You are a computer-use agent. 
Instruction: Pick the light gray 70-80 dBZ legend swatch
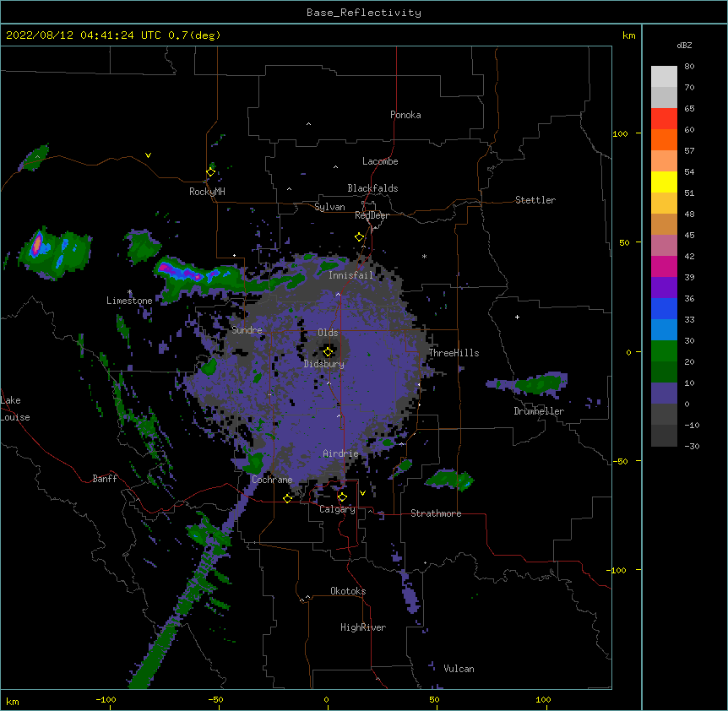pyautogui.click(x=664, y=76)
